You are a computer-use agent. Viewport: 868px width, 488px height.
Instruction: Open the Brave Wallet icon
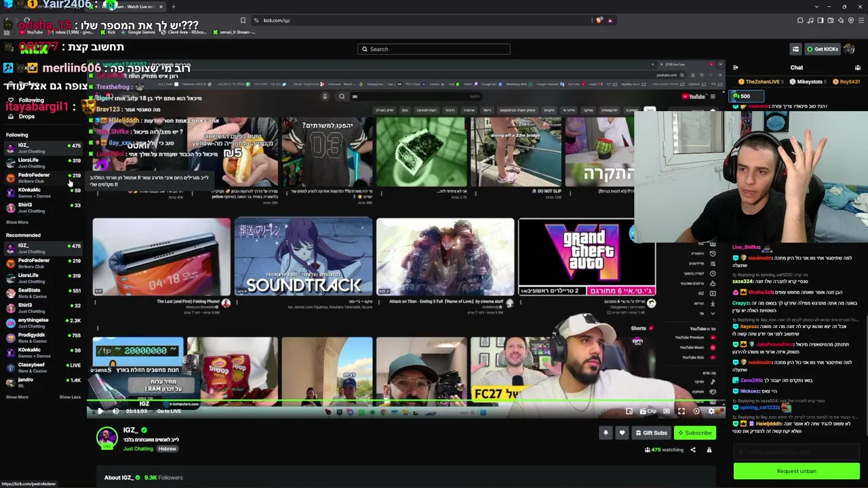coord(831,20)
